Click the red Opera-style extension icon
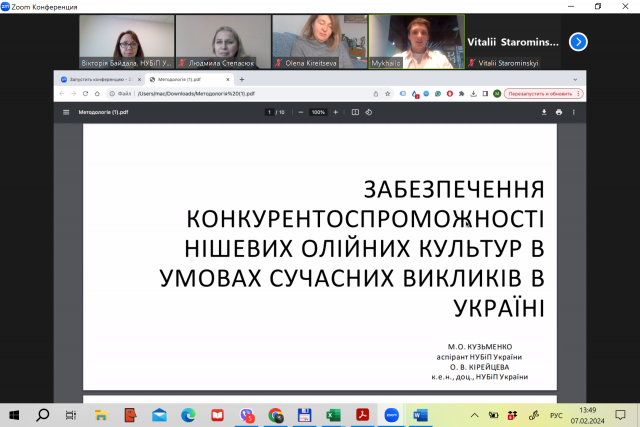Screen dimensions: 640x427 pyautogui.click(x=449, y=93)
